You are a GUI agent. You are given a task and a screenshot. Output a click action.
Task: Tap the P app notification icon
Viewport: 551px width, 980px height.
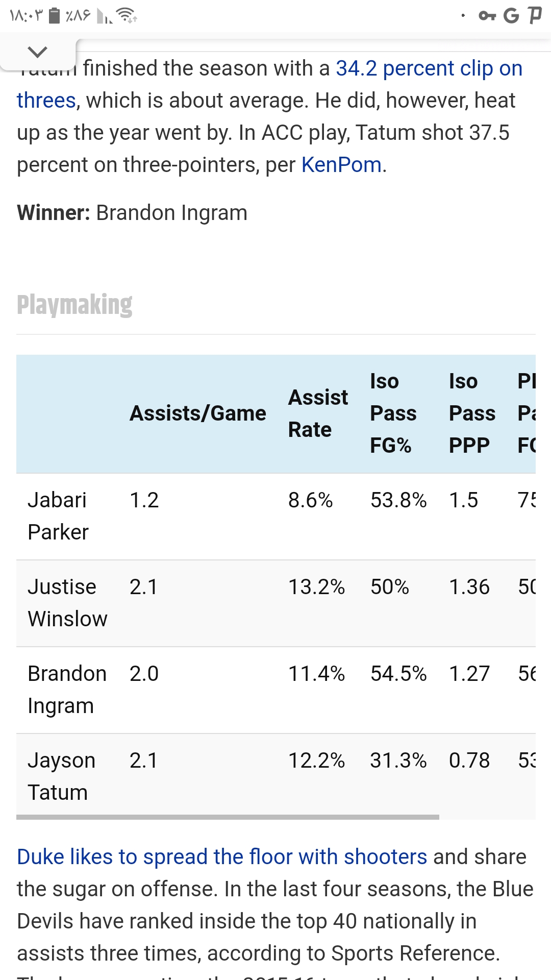point(535,15)
